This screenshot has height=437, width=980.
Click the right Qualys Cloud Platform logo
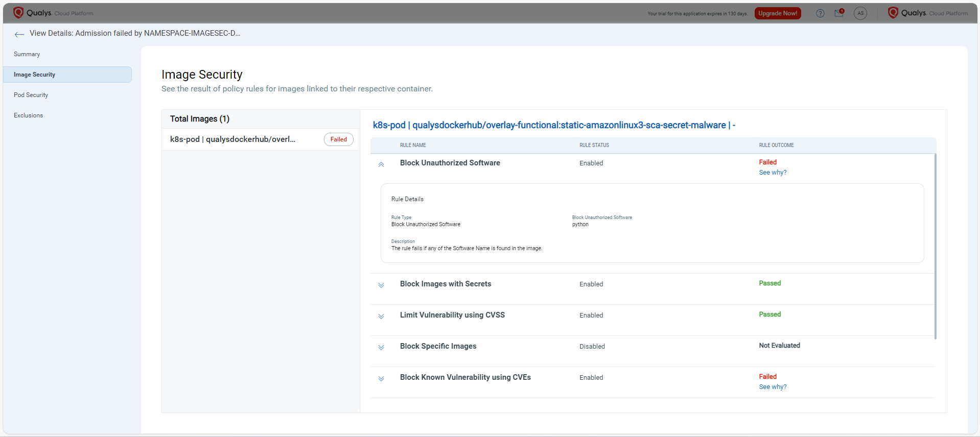coord(928,13)
